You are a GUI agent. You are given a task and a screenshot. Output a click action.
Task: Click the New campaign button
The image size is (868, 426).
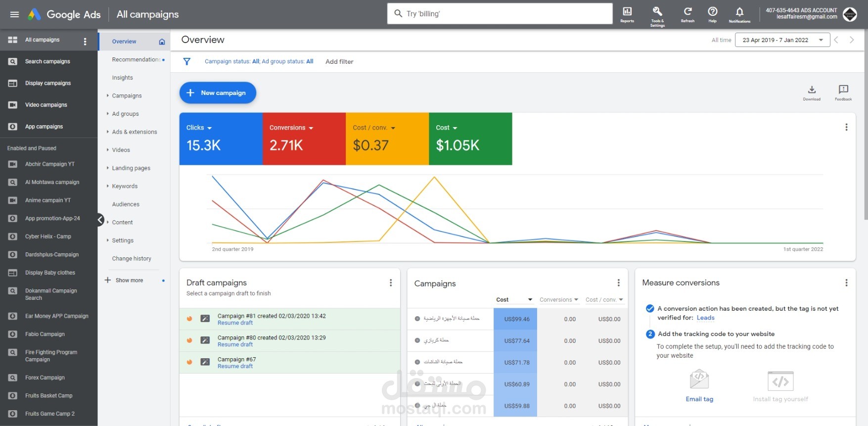pos(218,93)
